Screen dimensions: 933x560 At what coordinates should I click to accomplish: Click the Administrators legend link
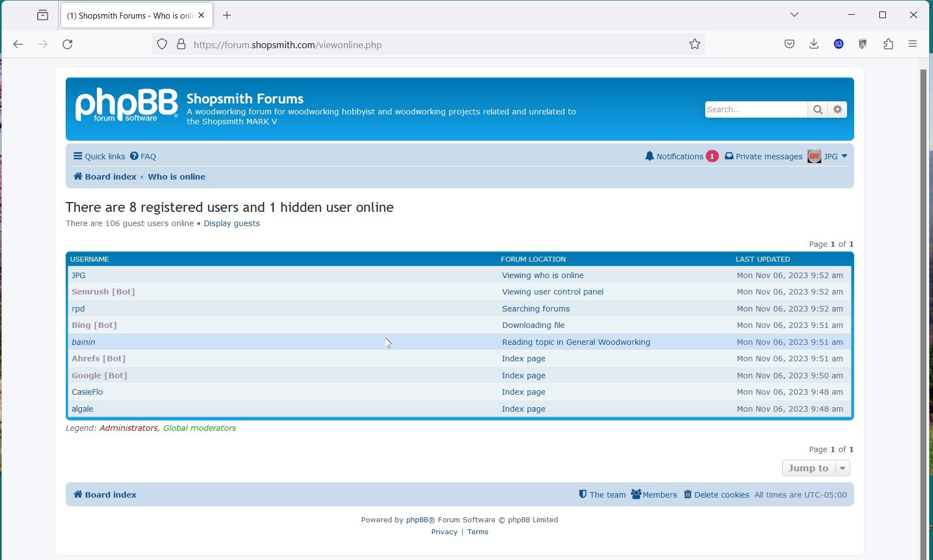pyautogui.click(x=129, y=428)
